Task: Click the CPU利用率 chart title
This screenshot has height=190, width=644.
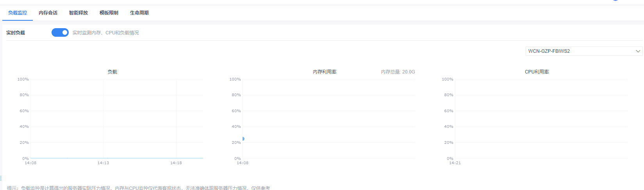Action: coord(537,72)
